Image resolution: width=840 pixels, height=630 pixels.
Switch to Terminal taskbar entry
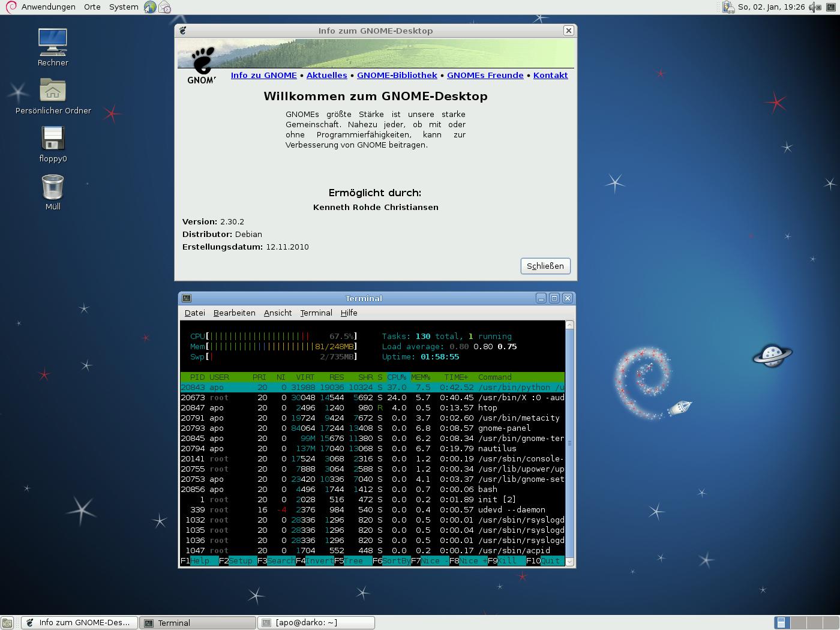[x=198, y=623]
